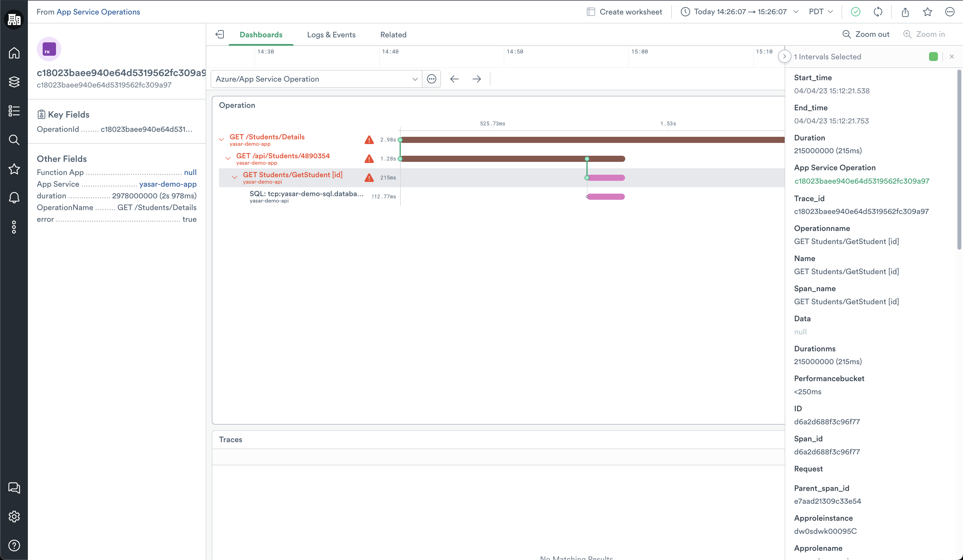
Task: Switch to Logs & Events tab
Action: [331, 35]
